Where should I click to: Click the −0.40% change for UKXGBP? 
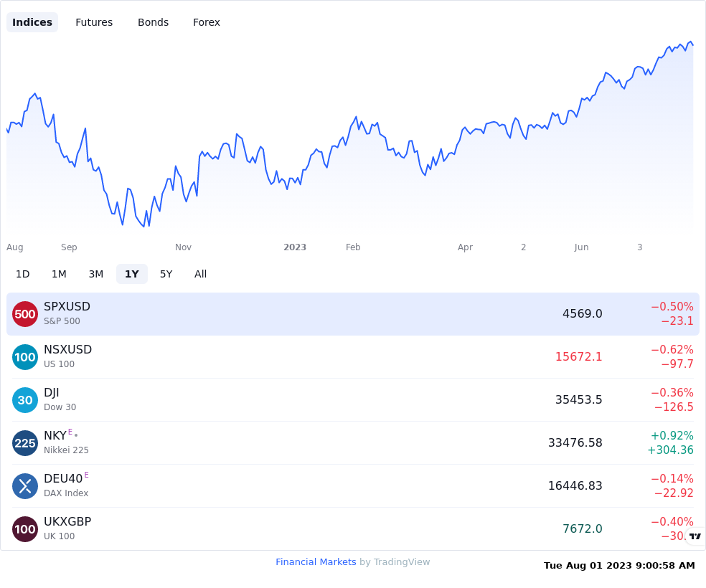click(672, 521)
